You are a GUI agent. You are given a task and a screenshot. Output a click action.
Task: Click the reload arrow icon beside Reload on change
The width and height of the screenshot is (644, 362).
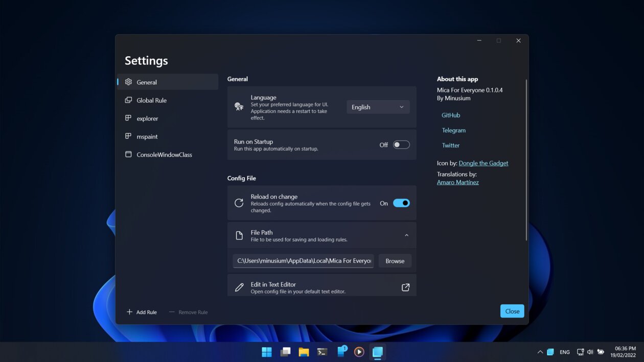click(239, 203)
